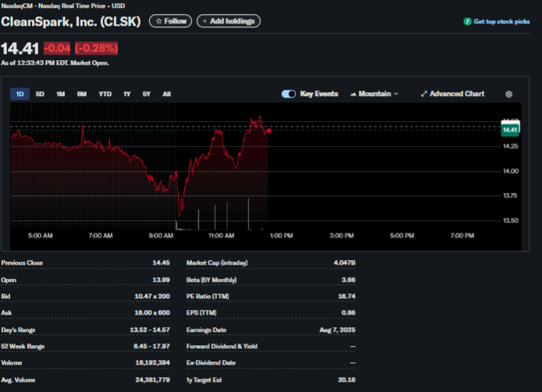Select the YTD range tab
Screen dimensions: 542x392
(x=105, y=94)
